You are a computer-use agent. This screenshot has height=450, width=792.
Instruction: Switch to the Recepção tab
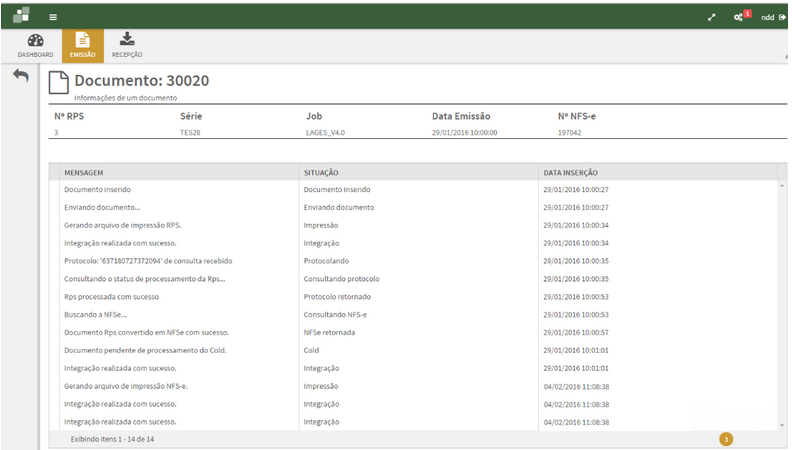click(127, 46)
